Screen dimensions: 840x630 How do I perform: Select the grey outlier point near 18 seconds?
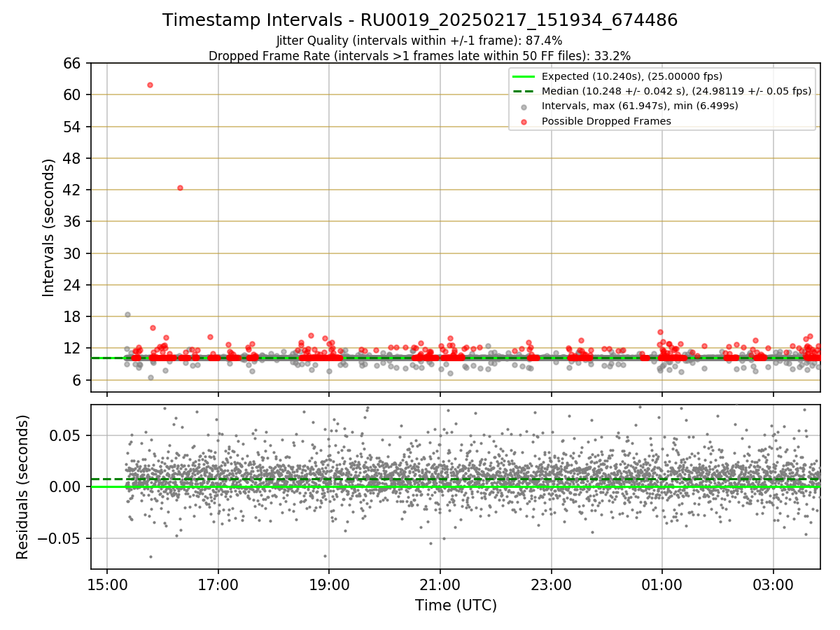127,314
